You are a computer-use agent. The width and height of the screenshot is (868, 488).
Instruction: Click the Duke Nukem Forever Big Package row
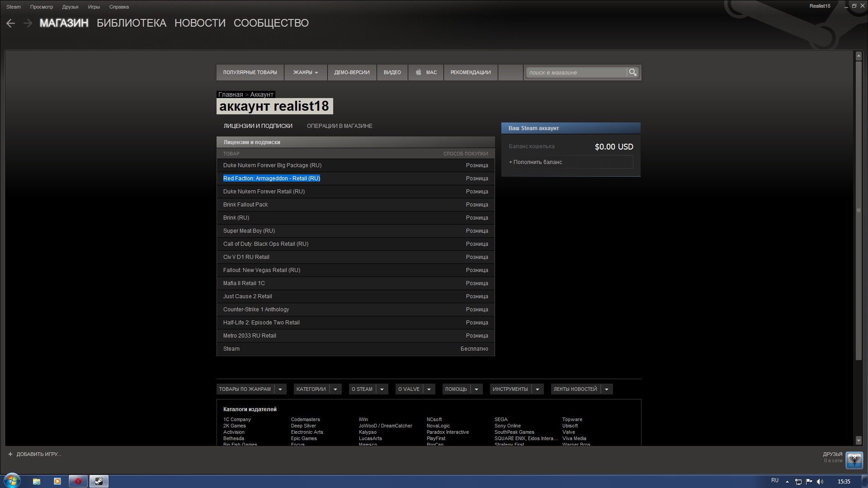pyautogui.click(x=356, y=165)
